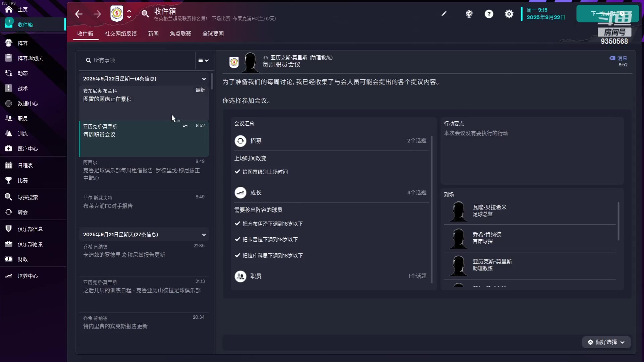Switch to the 社交网络反馈 tab
The width and height of the screenshot is (644, 362).
(120, 34)
